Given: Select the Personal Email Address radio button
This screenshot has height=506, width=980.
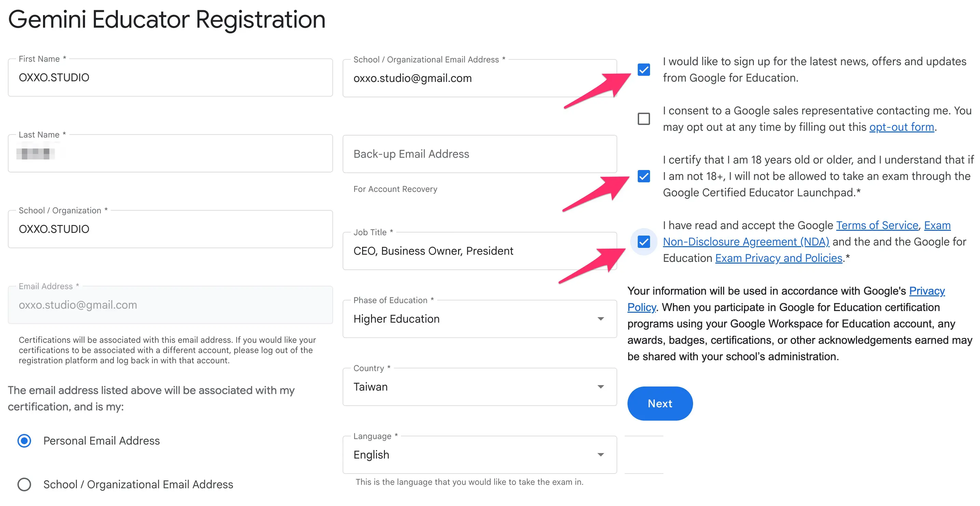Looking at the screenshot, I should (24, 441).
